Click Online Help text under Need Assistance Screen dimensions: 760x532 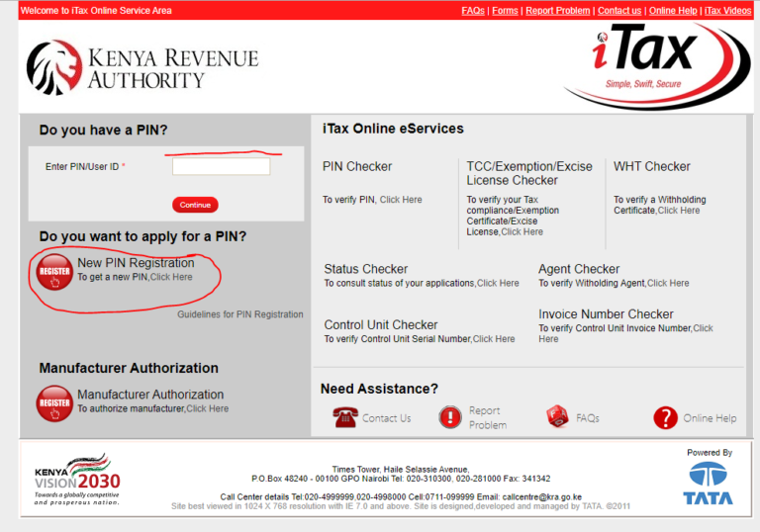point(710,418)
